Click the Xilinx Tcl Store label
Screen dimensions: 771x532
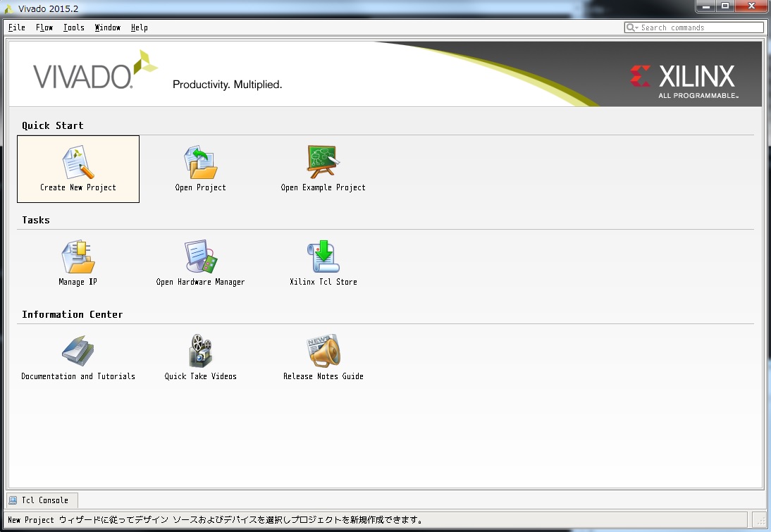pos(323,282)
